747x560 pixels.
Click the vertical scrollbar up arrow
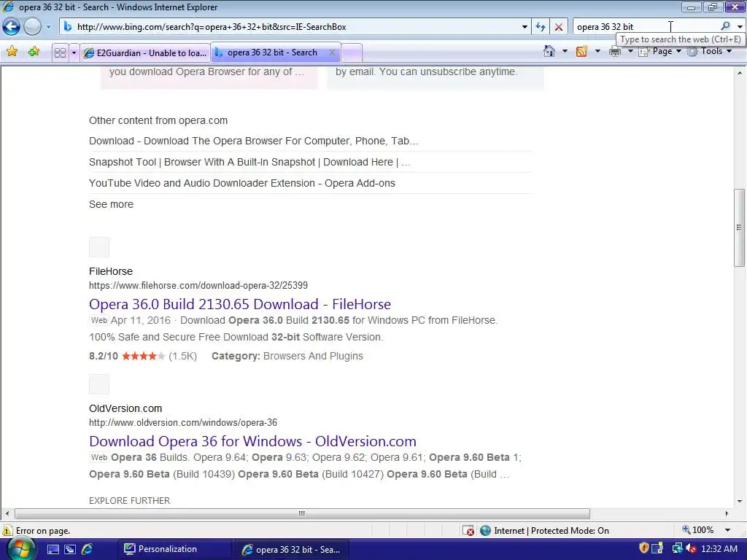click(740, 72)
